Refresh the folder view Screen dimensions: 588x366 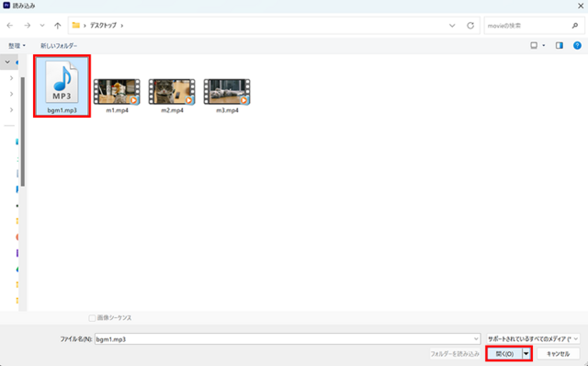[470, 26]
